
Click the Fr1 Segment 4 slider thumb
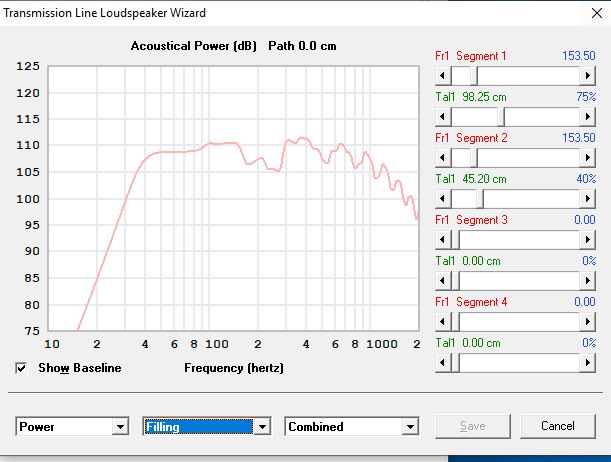coord(455,322)
